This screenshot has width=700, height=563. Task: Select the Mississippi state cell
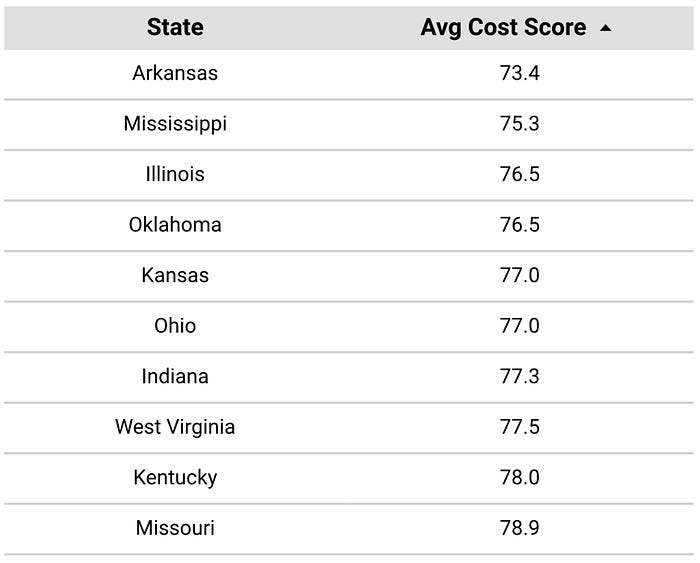(x=175, y=124)
